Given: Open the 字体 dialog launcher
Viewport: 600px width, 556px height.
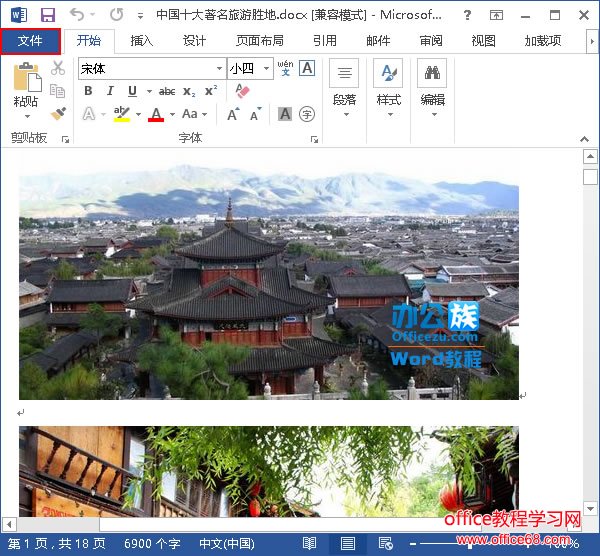Looking at the screenshot, I should click(x=314, y=140).
